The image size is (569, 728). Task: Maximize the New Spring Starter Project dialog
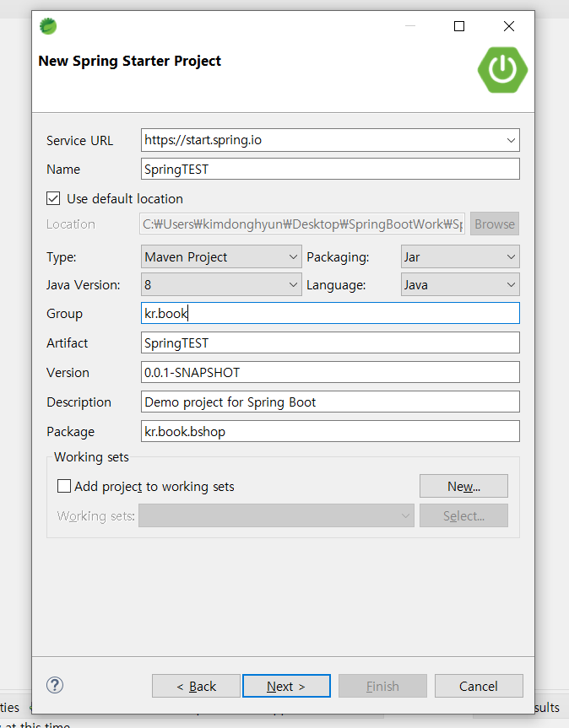459,26
